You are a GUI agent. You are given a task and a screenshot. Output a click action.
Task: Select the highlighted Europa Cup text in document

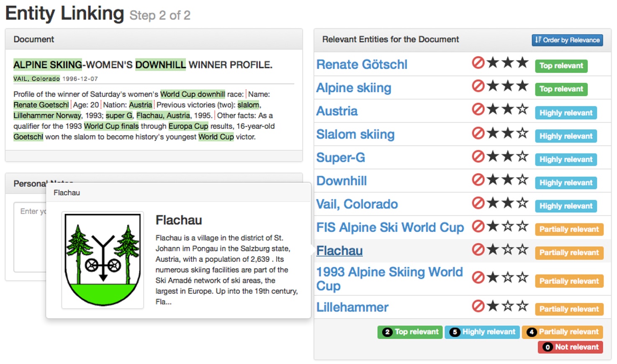(188, 126)
